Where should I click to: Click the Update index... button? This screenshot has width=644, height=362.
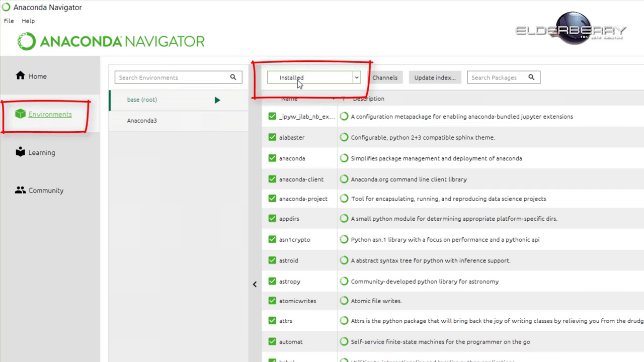(435, 77)
